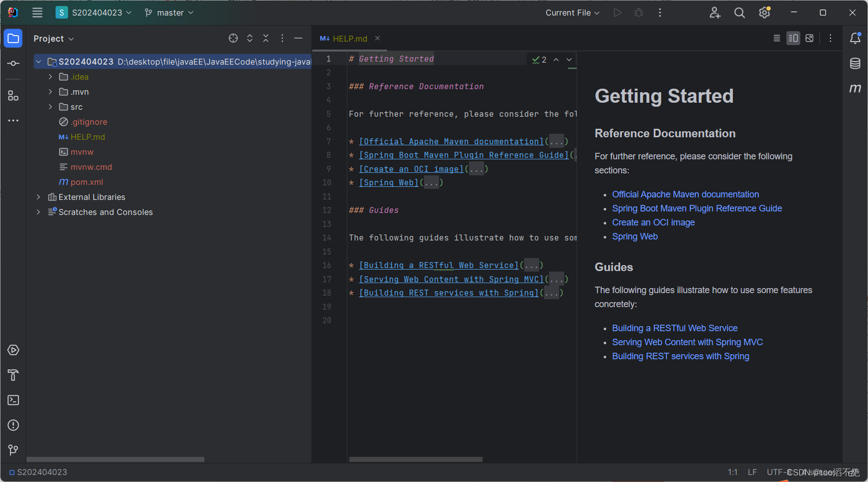Image resolution: width=868 pixels, height=482 pixels.
Task: Open the Problems tool window
Action: pos(14,425)
